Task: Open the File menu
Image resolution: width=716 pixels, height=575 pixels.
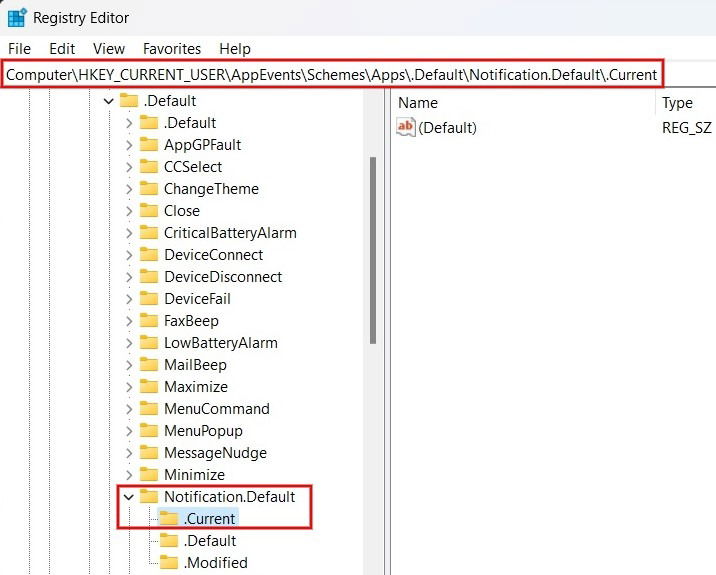Action: coord(19,48)
